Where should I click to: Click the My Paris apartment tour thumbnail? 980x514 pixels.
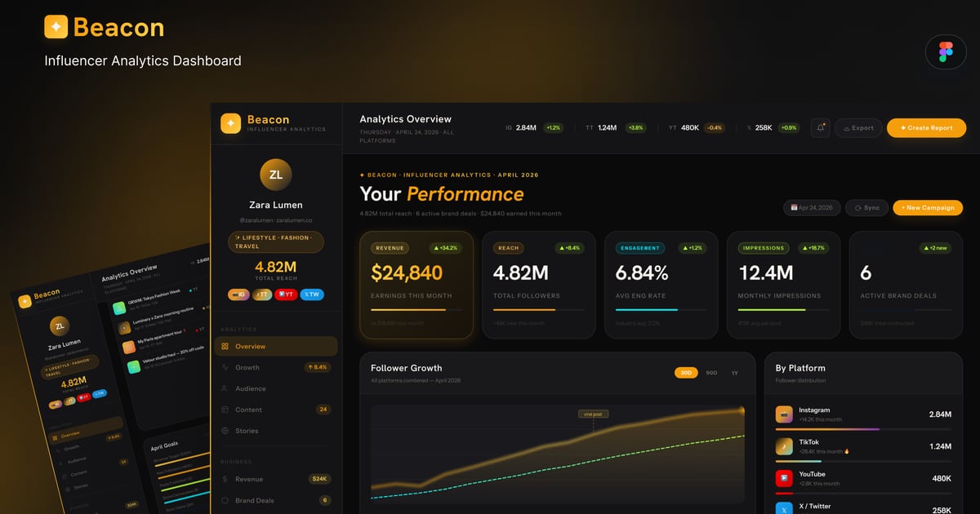tap(128, 348)
